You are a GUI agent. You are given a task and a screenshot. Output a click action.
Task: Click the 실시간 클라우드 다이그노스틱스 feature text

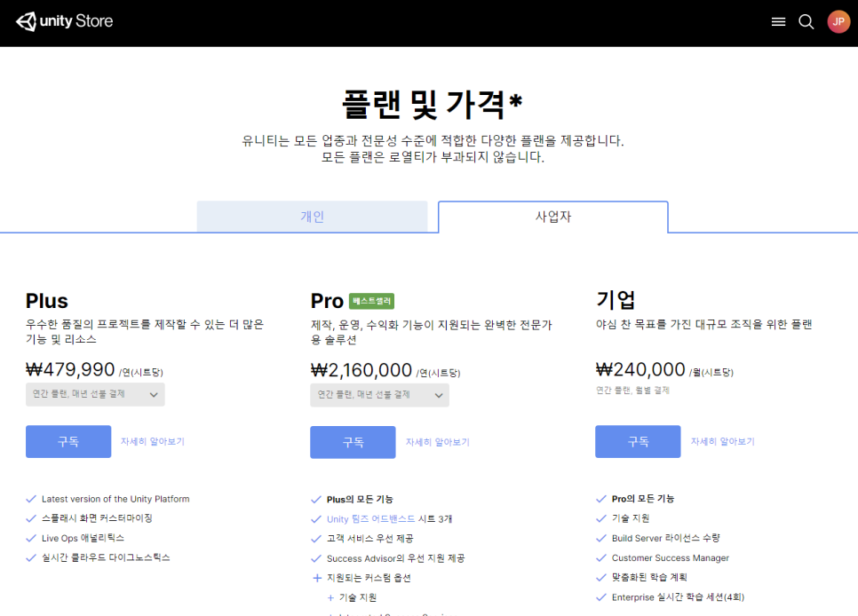tap(106, 557)
